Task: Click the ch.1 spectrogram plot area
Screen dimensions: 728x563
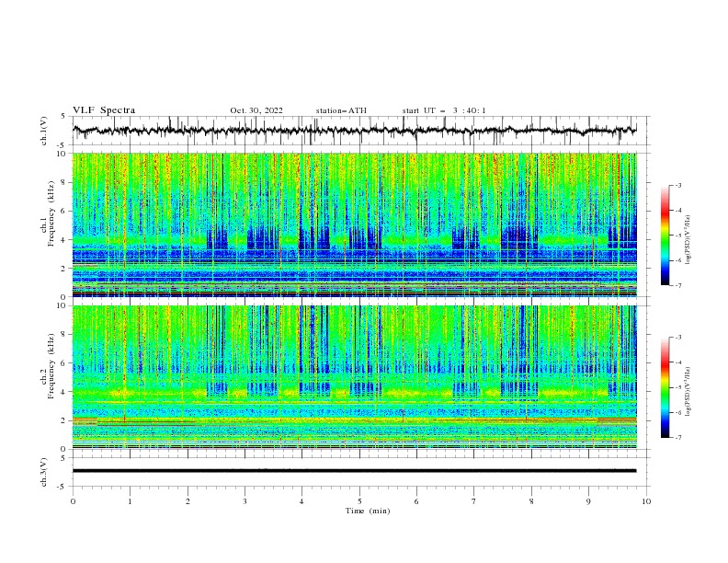Action: [x=354, y=224]
